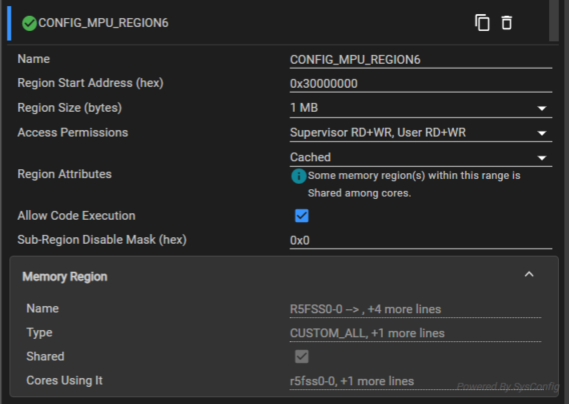
Task: Edit the Sub-Region Disable Mask field
Action: (421, 240)
